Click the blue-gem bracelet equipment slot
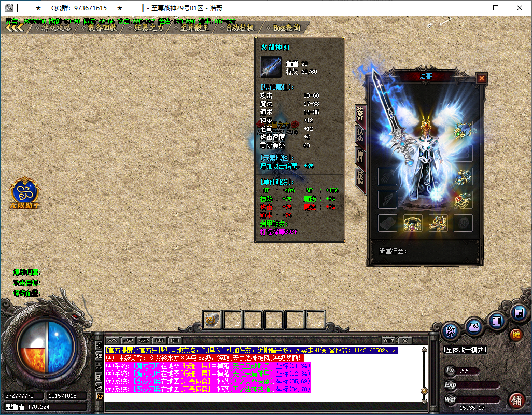Screen dimensions: 532x415 [463, 177]
